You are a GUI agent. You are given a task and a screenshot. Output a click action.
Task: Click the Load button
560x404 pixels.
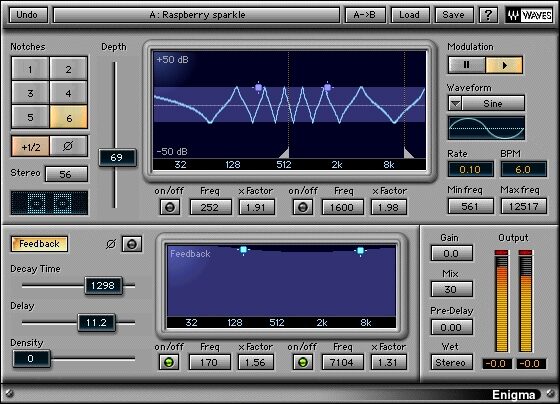pos(410,15)
